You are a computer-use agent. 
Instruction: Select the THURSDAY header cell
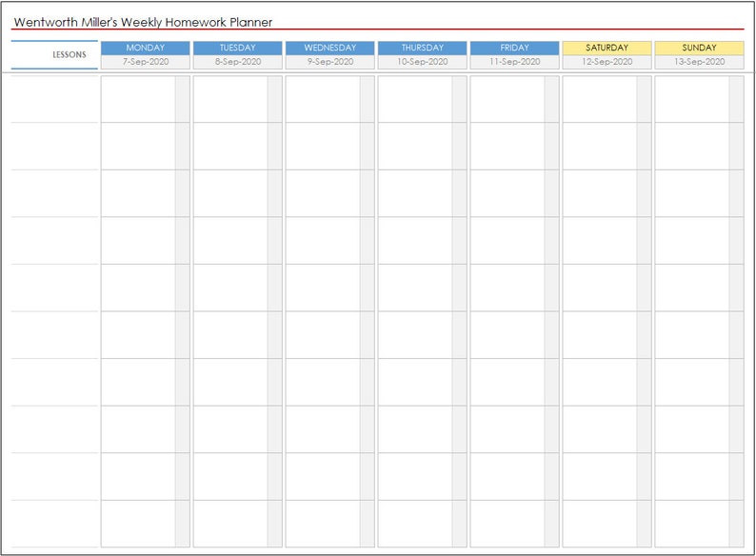(423, 48)
